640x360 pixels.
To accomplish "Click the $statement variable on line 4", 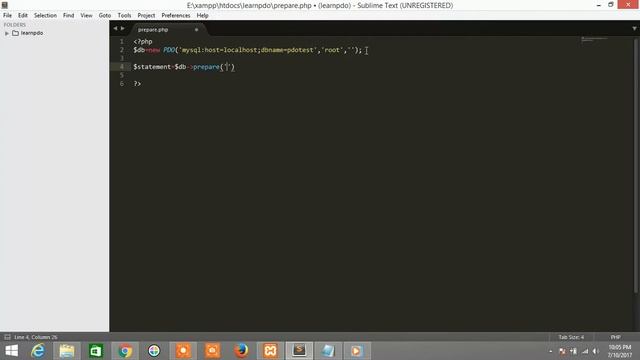I will coord(152,67).
